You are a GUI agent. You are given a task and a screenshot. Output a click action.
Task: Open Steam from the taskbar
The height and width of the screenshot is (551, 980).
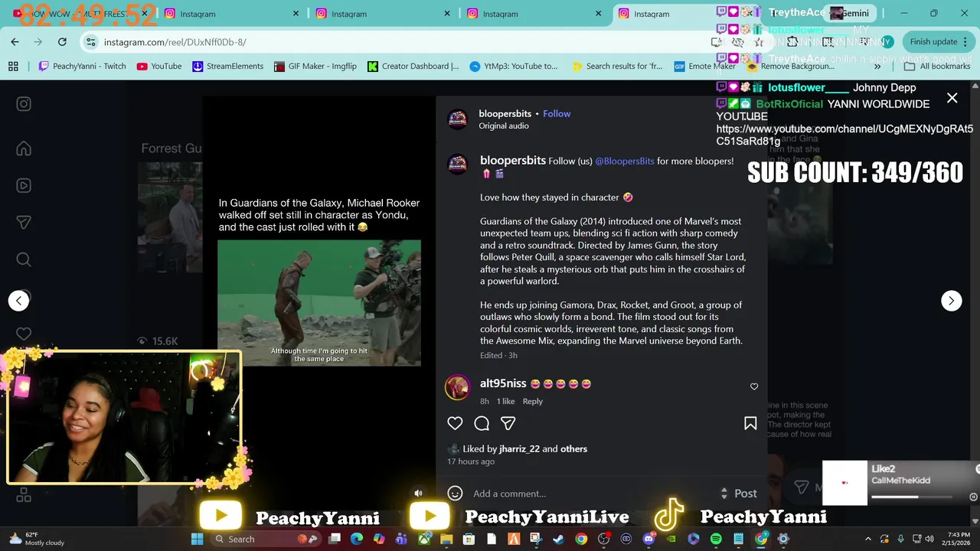[558, 539]
